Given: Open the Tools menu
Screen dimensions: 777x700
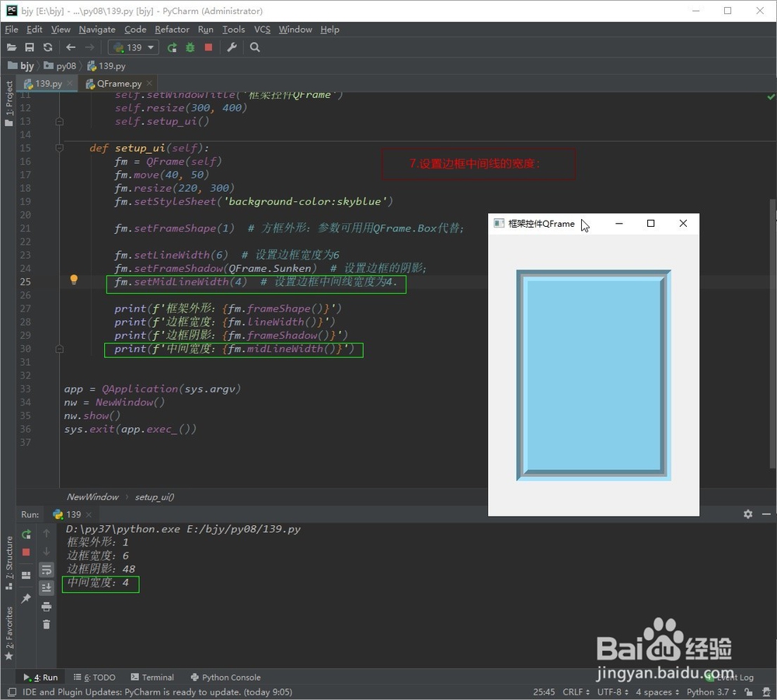Looking at the screenshot, I should [x=233, y=30].
